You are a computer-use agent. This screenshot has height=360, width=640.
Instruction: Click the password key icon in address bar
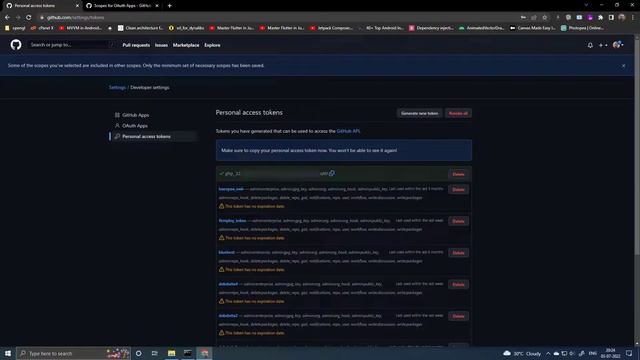(523, 18)
